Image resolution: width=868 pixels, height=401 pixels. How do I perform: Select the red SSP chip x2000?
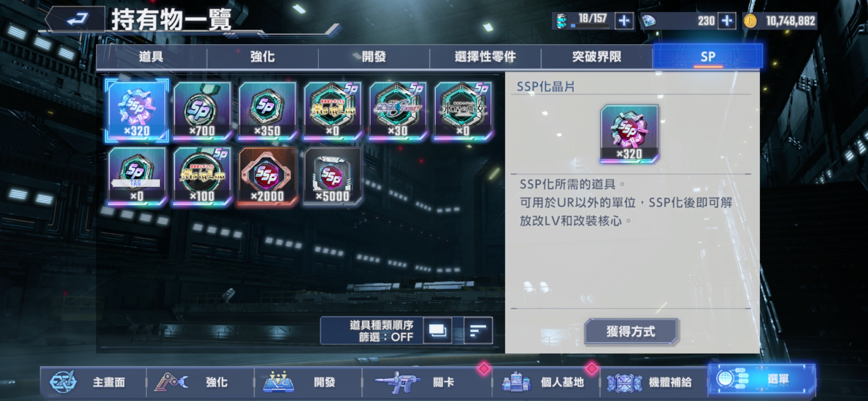click(267, 176)
